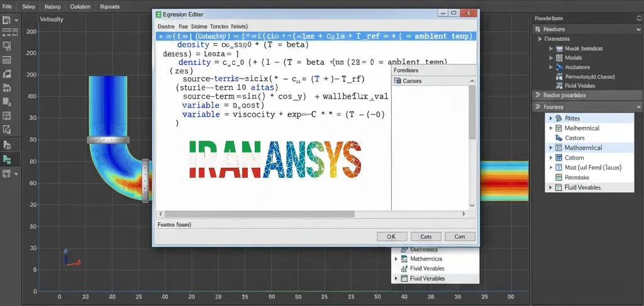Click the Remadom,dd Chasre row icon
The image size is (644, 306).
click(x=559, y=77)
